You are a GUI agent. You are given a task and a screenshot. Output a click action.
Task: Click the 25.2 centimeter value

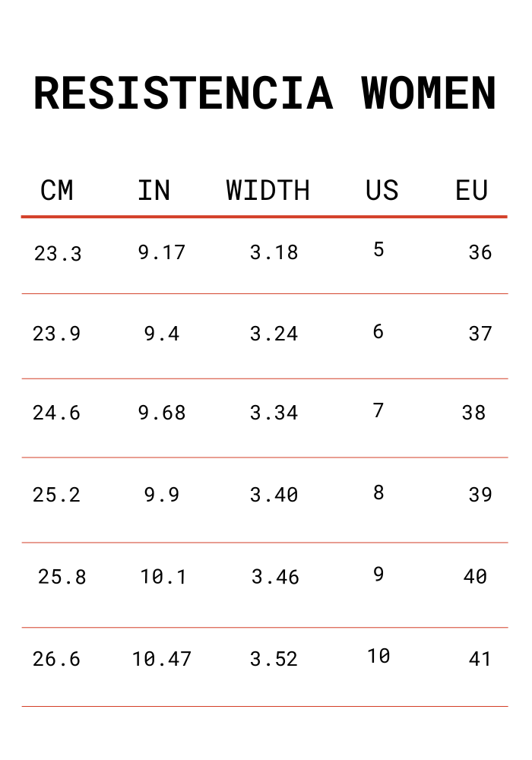[x=56, y=495]
